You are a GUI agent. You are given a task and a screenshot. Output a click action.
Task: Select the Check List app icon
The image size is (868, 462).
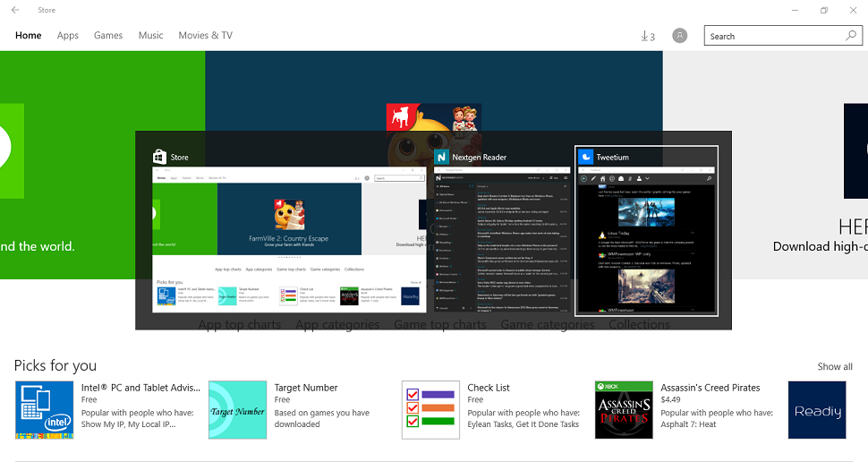click(x=430, y=410)
